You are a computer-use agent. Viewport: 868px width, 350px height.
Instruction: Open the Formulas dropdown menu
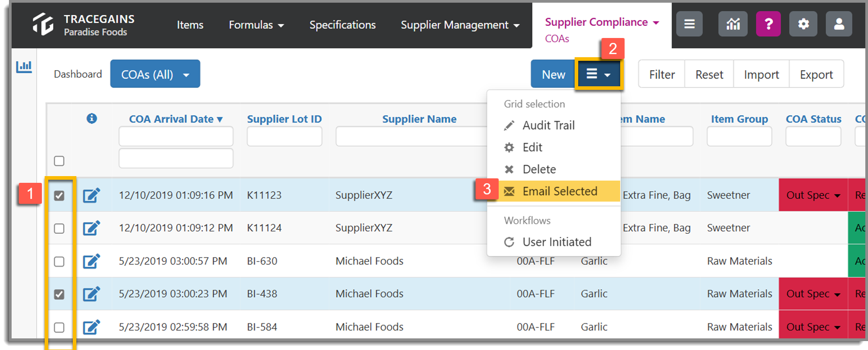pyautogui.click(x=256, y=25)
